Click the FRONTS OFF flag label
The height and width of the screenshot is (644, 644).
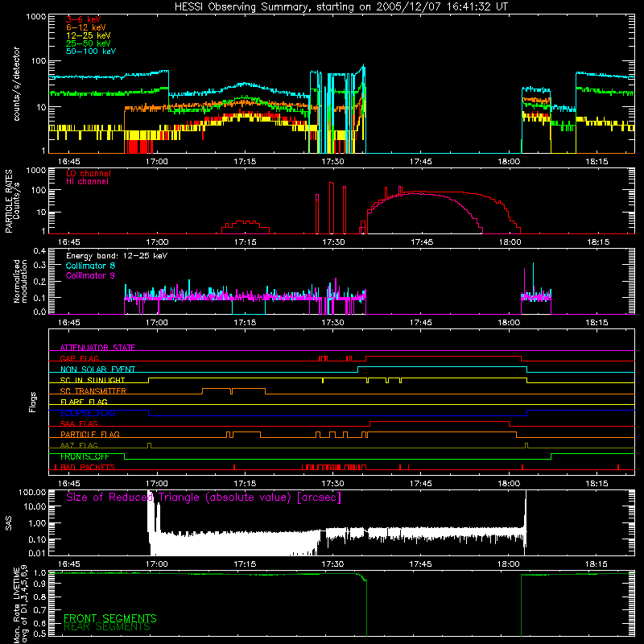coord(85,456)
